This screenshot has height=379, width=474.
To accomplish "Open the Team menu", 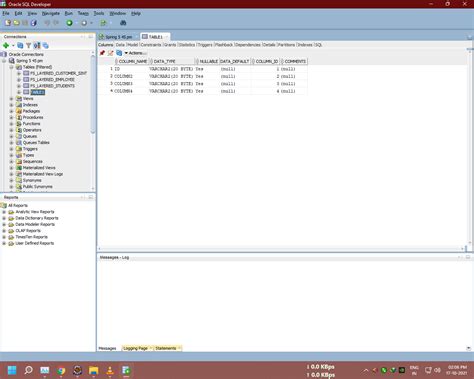I will coord(83,13).
